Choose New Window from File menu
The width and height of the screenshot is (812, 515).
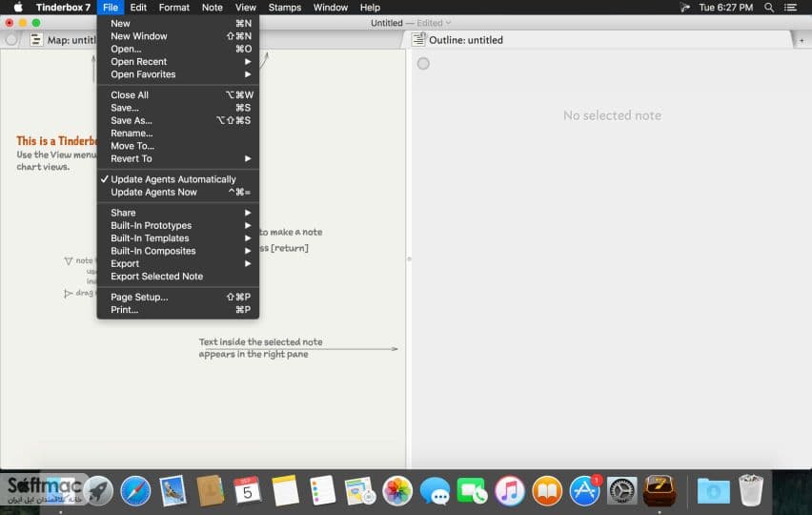[x=177, y=36]
